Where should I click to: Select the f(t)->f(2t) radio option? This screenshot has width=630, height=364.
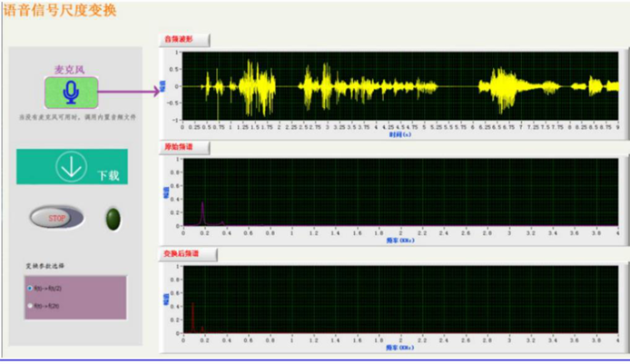(31, 306)
